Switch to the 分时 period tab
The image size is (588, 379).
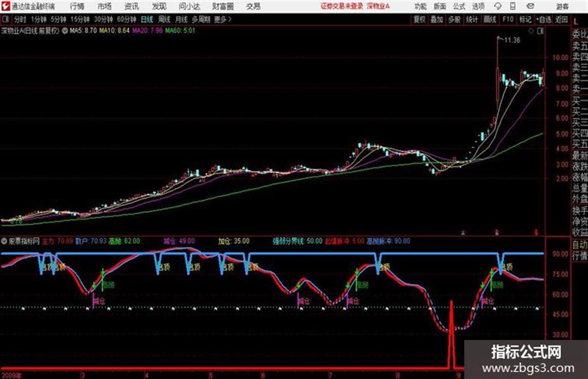pyautogui.click(x=20, y=19)
